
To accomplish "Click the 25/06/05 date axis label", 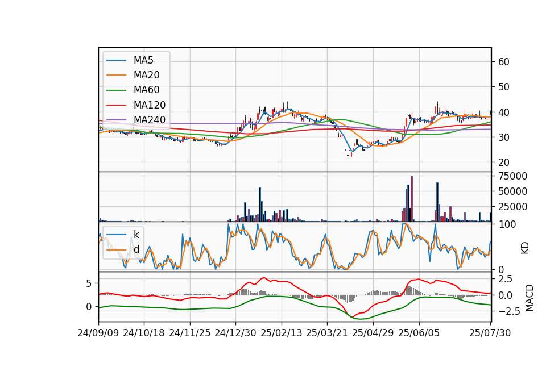I will [x=419, y=333].
